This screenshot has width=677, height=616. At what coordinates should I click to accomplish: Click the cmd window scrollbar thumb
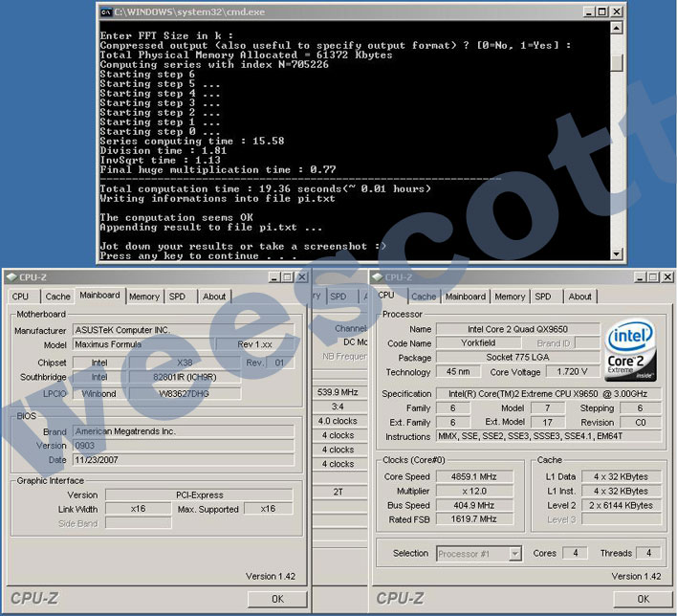click(617, 62)
